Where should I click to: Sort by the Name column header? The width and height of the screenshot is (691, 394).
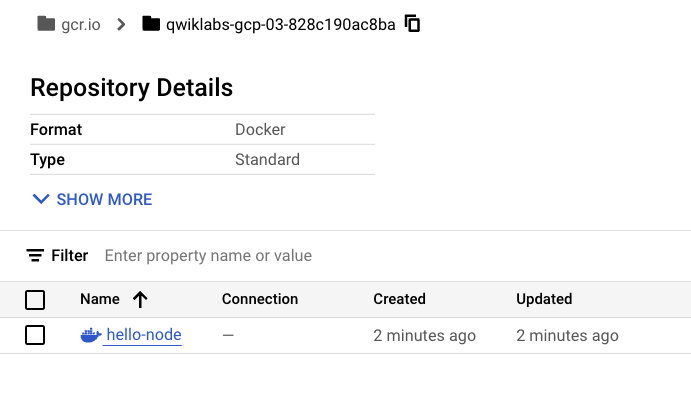(100, 299)
